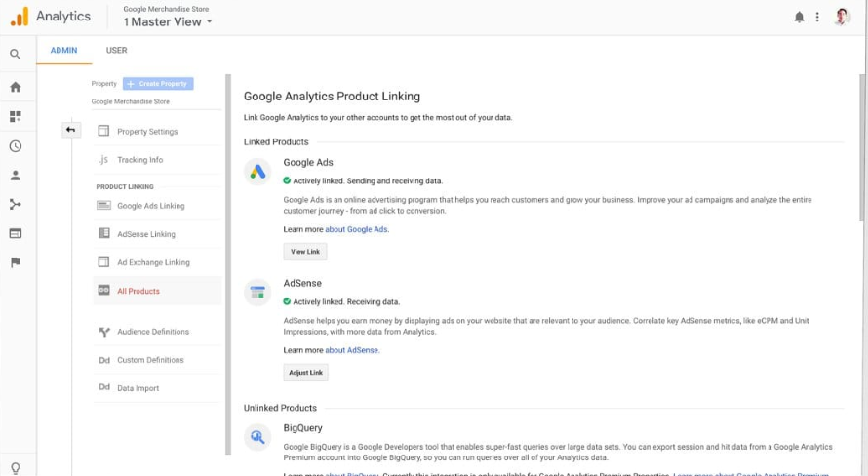Image resolution: width=868 pixels, height=476 pixels.
Task: Click the property column scrollbar
Action: point(228,263)
